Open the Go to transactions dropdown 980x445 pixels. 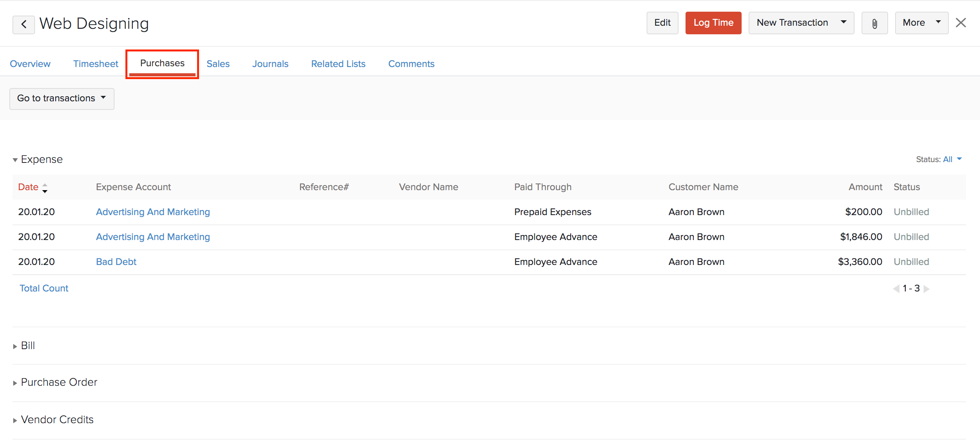coord(62,99)
